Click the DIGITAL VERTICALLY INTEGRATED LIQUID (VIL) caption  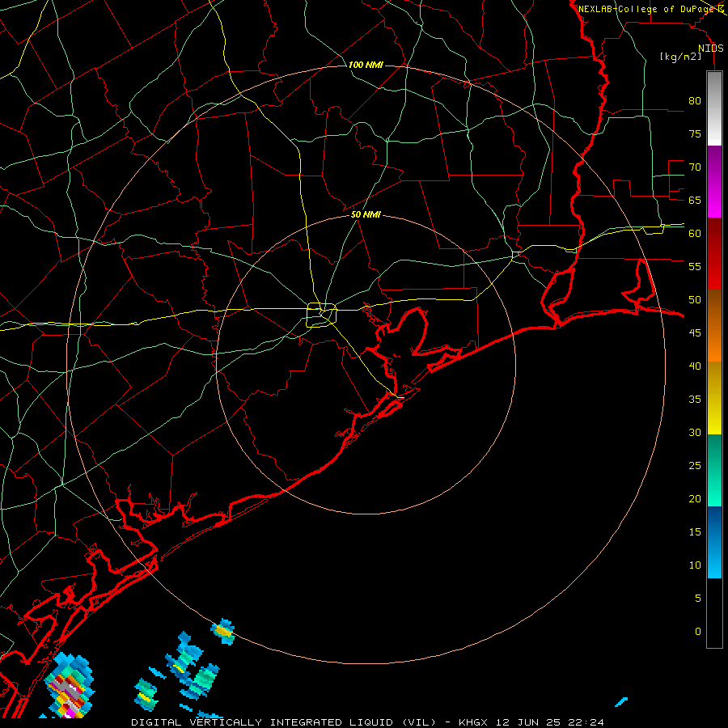284,722
